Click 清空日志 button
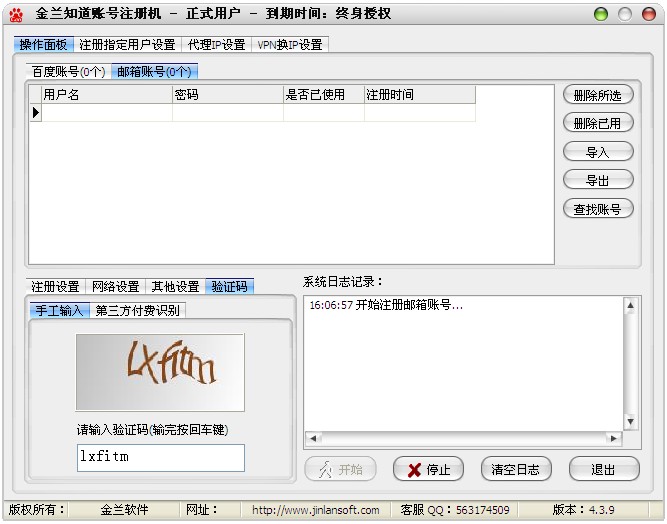This screenshot has height=524, width=667. 516,469
